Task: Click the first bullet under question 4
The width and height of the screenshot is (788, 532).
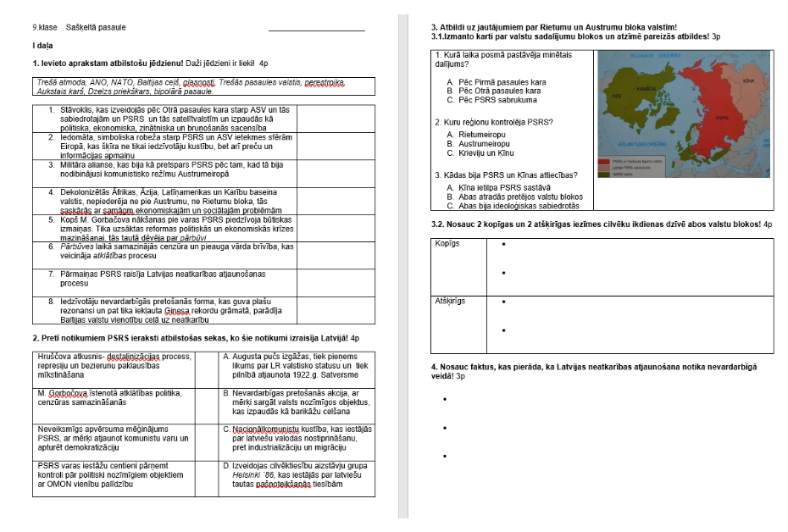Action: (444, 400)
